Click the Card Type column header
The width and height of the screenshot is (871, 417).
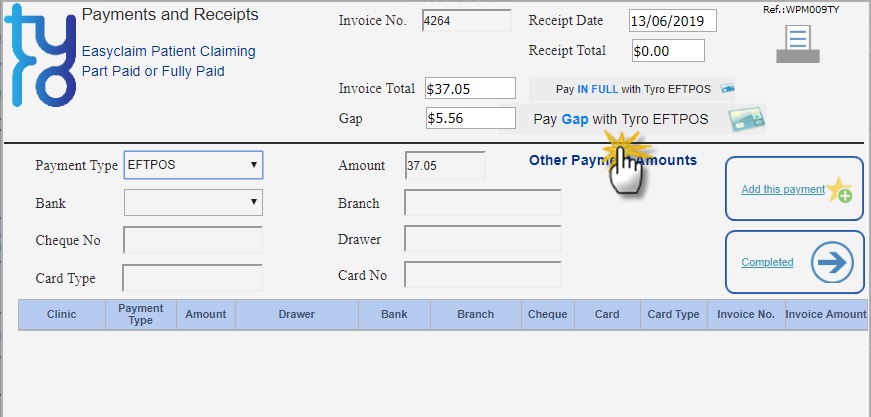pos(673,314)
